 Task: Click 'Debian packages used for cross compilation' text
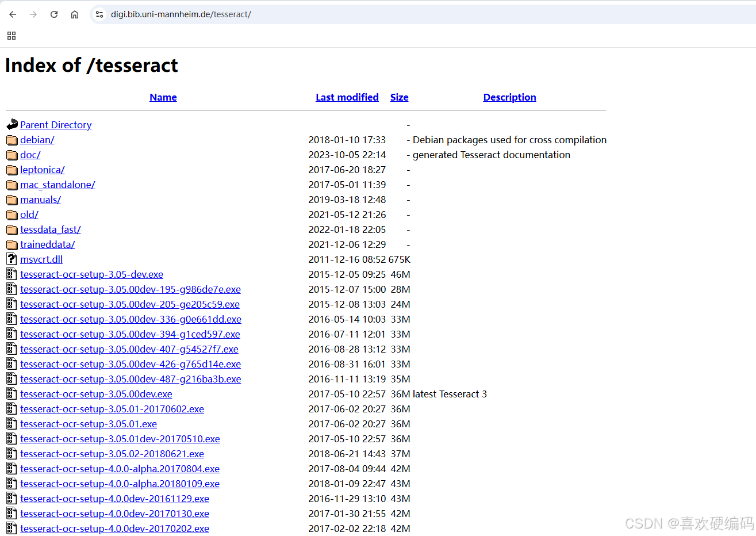[509, 140]
